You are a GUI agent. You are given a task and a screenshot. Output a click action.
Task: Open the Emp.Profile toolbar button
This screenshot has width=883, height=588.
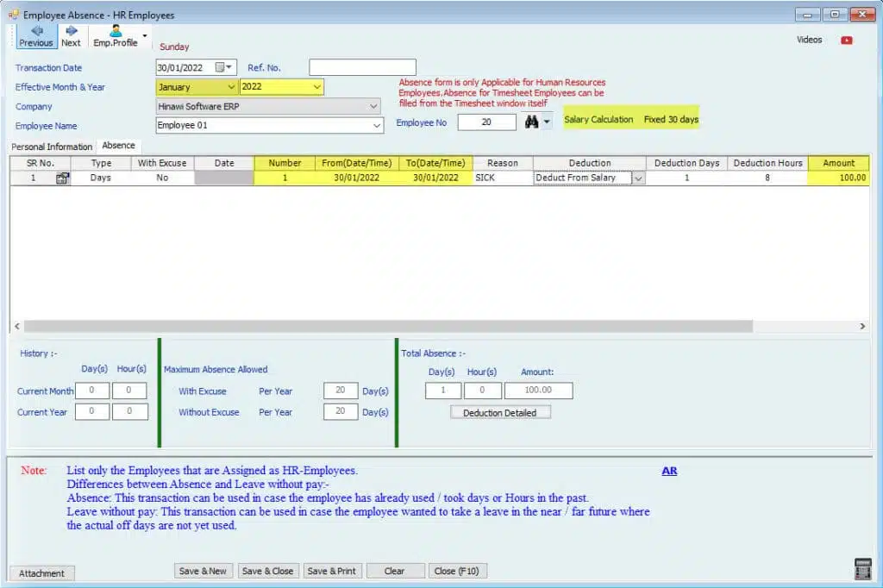(x=116, y=36)
